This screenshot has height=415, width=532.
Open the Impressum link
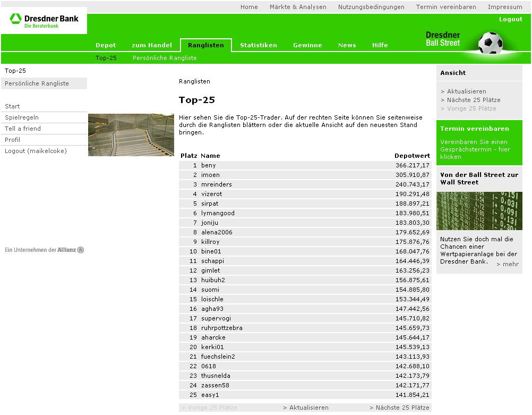coord(505,7)
